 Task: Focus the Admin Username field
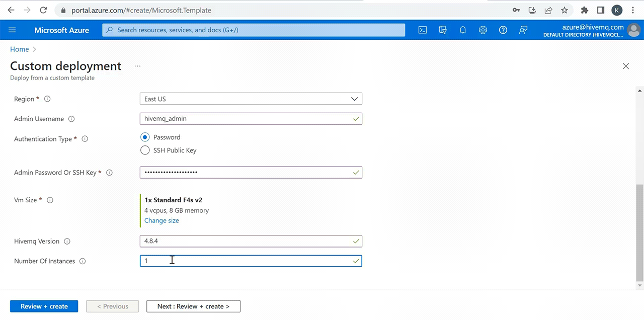point(251,119)
